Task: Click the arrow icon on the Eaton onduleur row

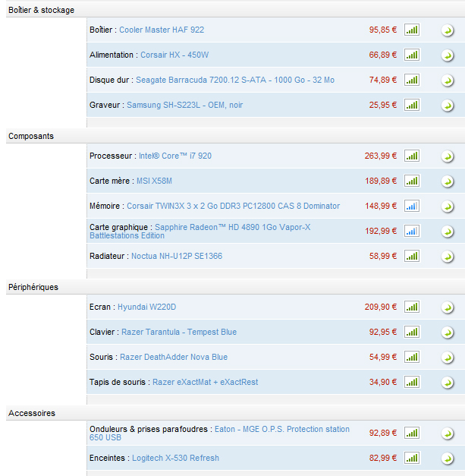Action: [448, 433]
